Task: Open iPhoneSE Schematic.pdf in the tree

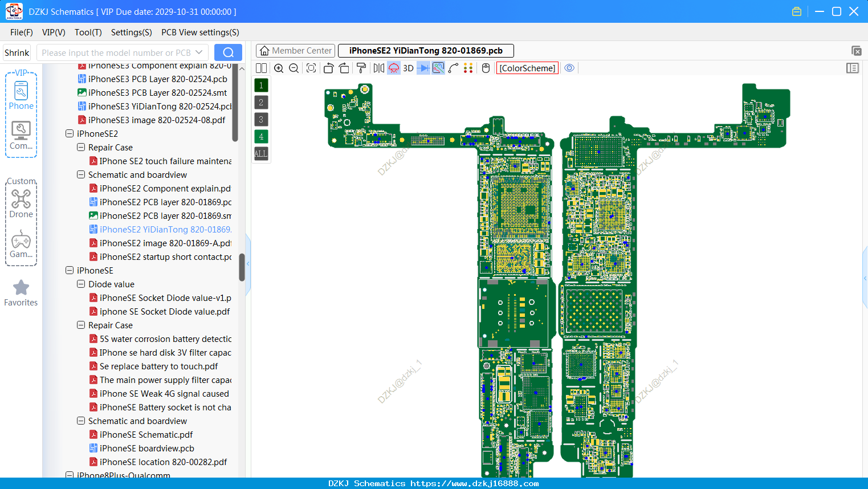Action: tap(146, 435)
